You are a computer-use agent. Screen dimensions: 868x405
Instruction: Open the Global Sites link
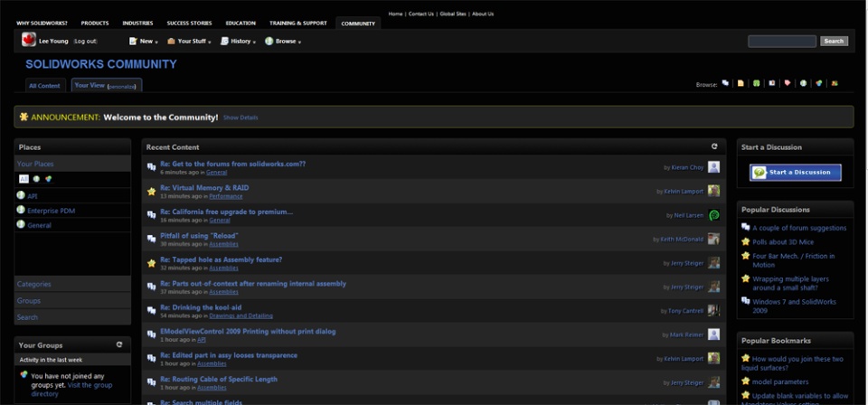point(453,14)
